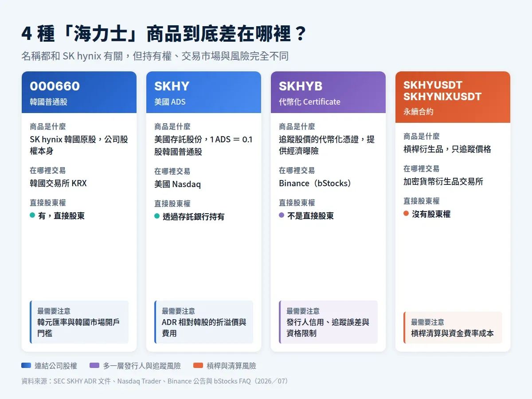Click the 永續合約 label
Screen dimensions: 532x399
[419, 111]
